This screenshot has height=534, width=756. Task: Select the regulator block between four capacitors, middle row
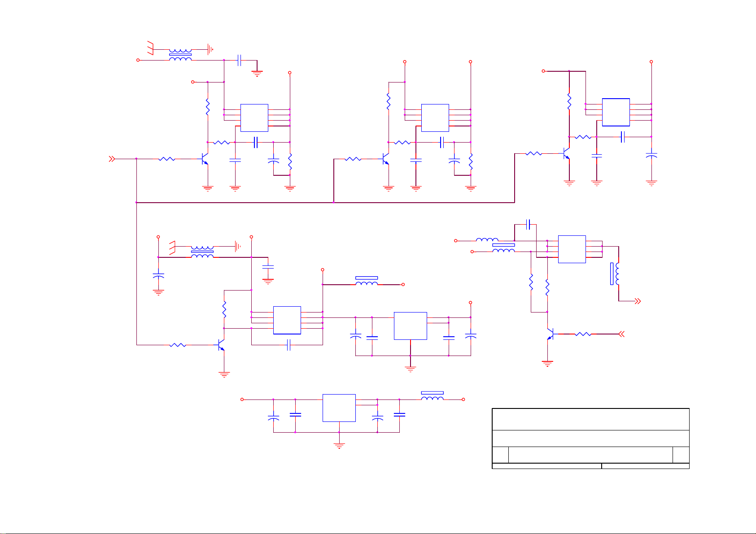point(410,326)
